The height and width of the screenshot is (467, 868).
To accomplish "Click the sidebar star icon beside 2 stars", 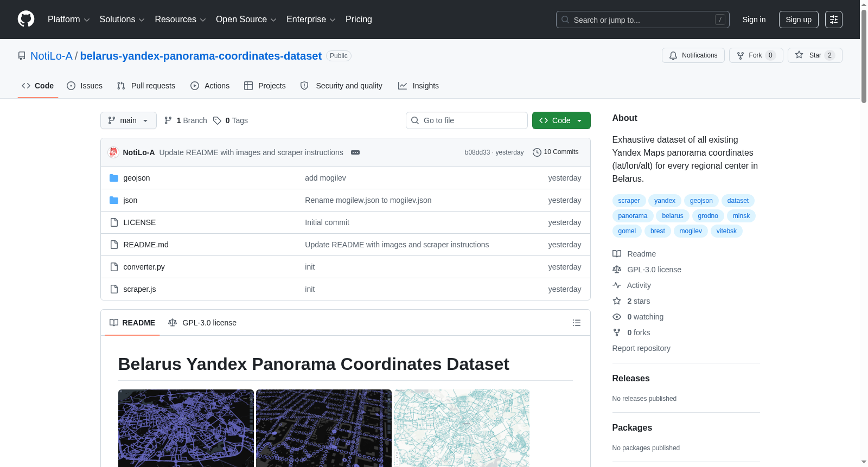I will tap(617, 301).
